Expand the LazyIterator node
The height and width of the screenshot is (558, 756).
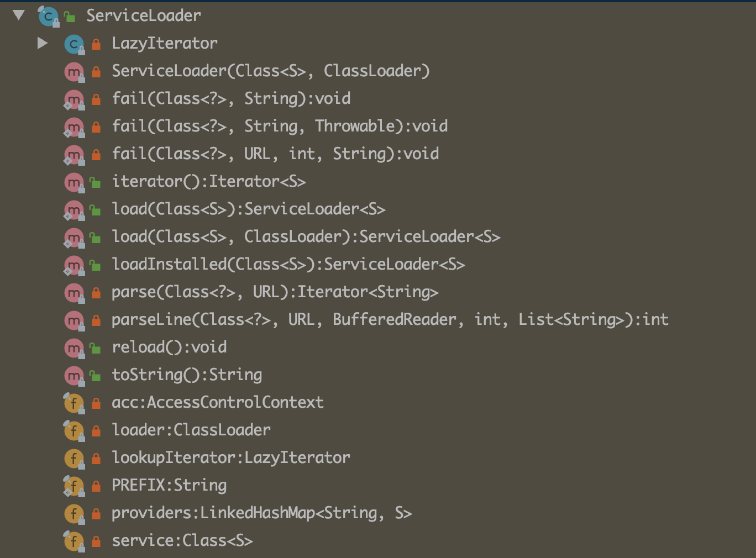[43, 44]
